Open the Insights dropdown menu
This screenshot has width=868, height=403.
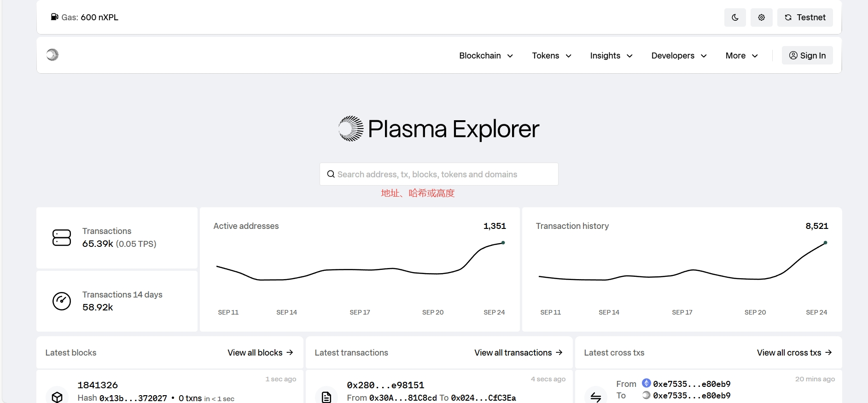tap(611, 56)
